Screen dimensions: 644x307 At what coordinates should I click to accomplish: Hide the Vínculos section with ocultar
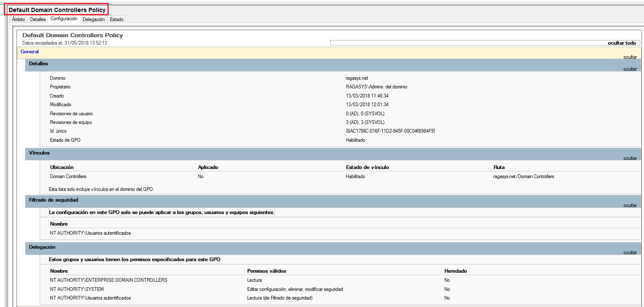(x=630, y=158)
